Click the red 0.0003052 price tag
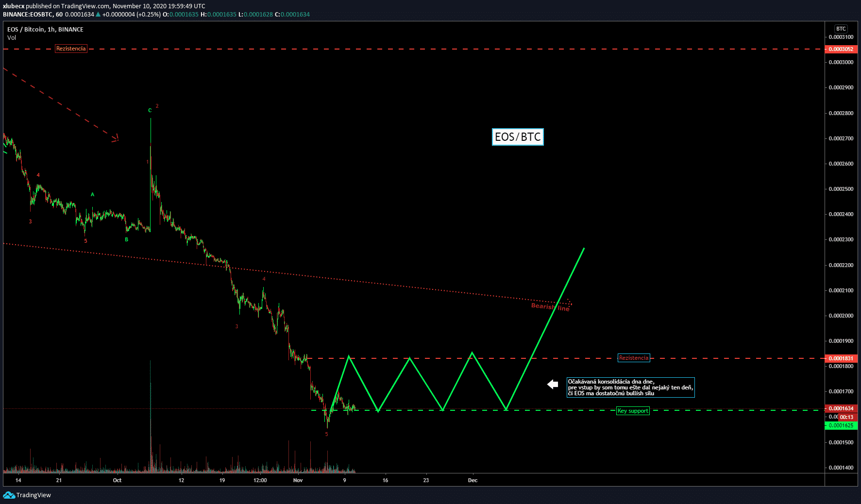 [x=841, y=49]
